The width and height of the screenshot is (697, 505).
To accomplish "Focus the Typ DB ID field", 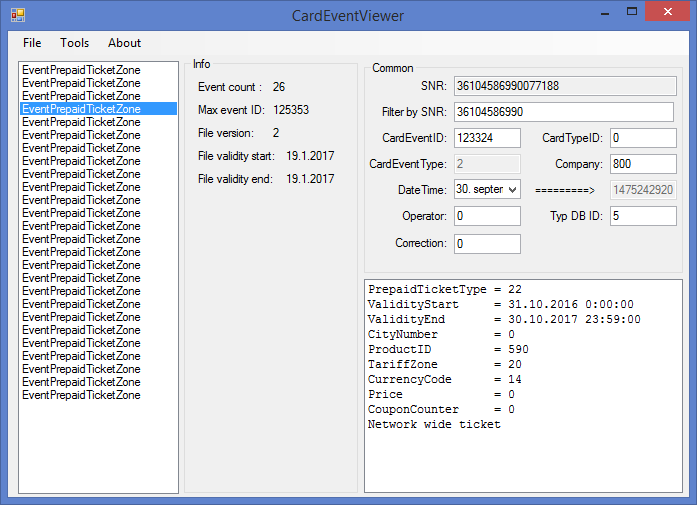I will click(643, 216).
